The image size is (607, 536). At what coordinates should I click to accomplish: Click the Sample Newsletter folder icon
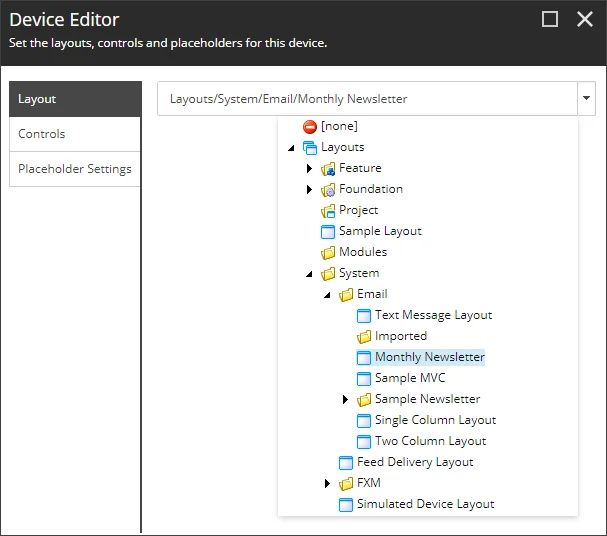(x=364, y=399)
